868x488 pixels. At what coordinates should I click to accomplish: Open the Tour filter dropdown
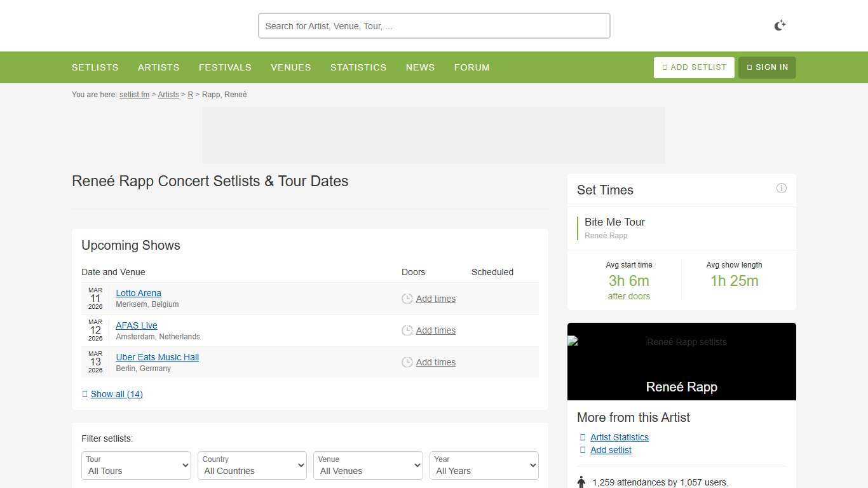pyautogui.click(x=136, y=465)
